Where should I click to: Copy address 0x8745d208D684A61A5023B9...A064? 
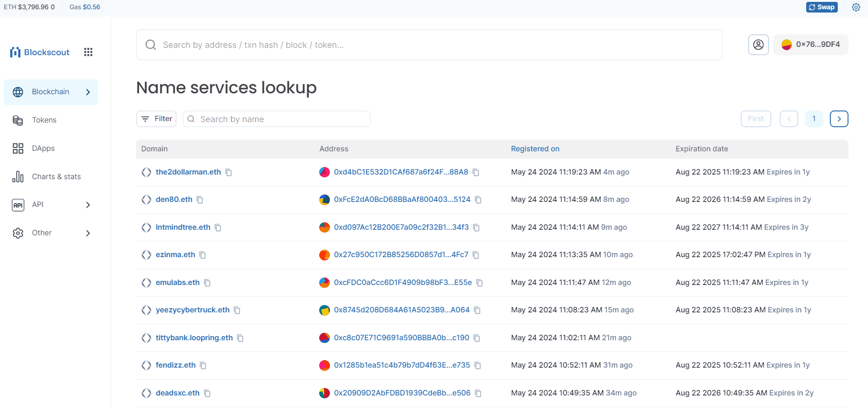point(477,310)
